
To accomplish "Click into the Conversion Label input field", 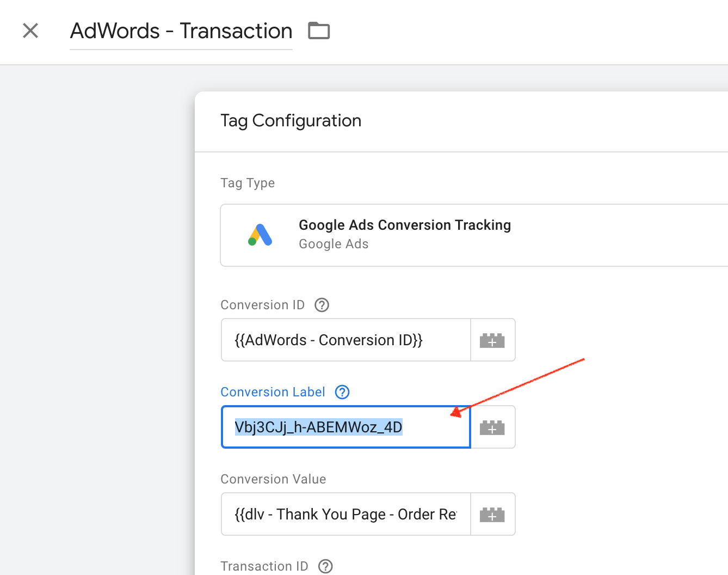I will pos(346,427).
